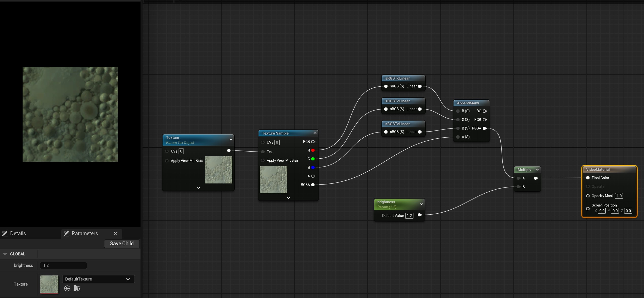Expand the brightness node chevron
Screen dimensions: 644x298
point(421,204)
